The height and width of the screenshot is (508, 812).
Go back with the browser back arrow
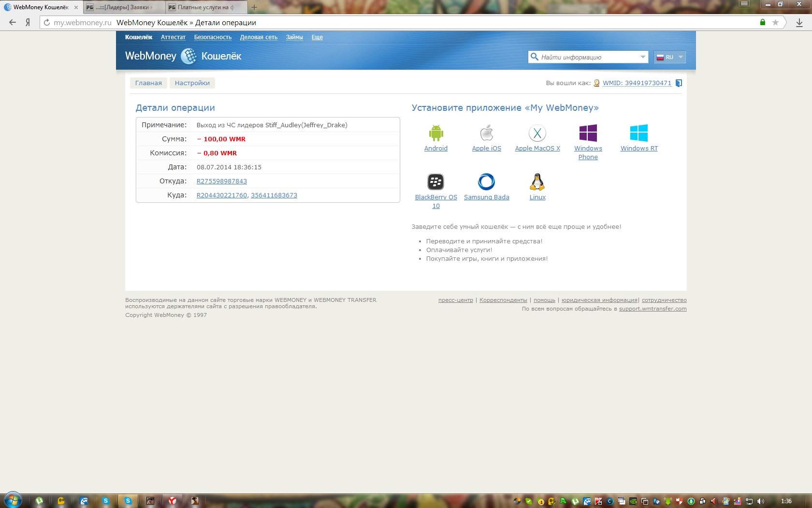13,22
